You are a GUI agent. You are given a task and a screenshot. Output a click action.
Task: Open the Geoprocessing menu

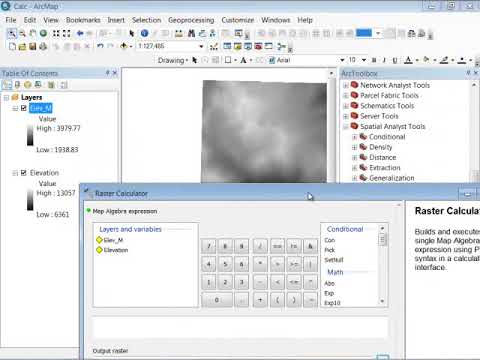pyautogui.click(x=191, y=20)
